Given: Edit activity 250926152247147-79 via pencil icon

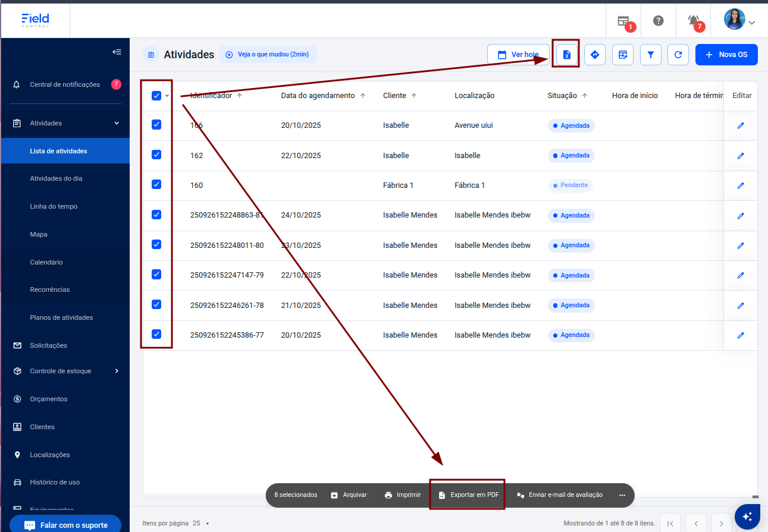Looking at the screenshot, I should click(x=741, y=275).
